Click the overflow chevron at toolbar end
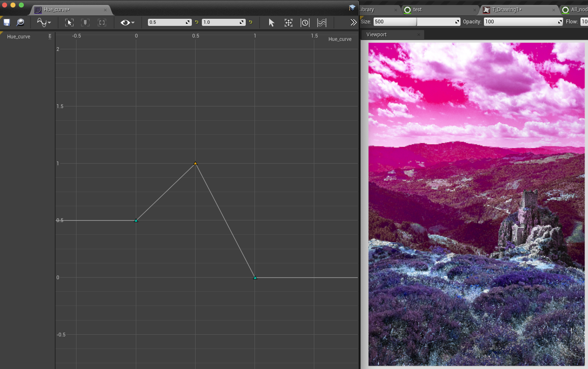The image size is (588, 369). pos(353,22)
